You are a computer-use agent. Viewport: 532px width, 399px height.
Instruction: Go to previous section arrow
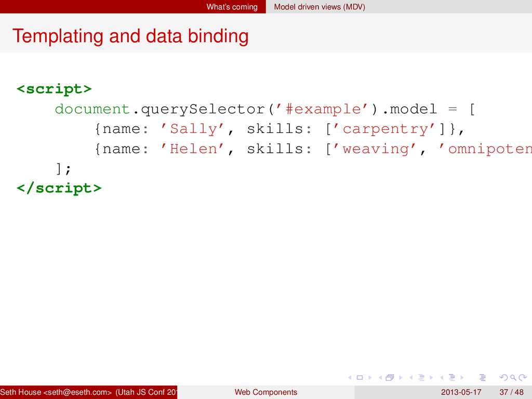click(442, 378)
